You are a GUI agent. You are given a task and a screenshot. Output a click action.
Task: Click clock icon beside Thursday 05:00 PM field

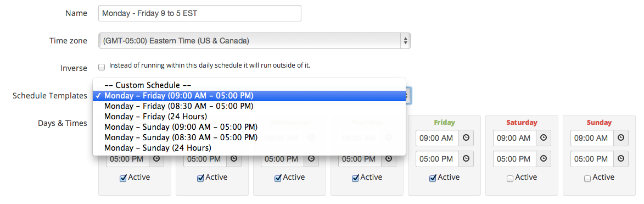tap(389, 159)
